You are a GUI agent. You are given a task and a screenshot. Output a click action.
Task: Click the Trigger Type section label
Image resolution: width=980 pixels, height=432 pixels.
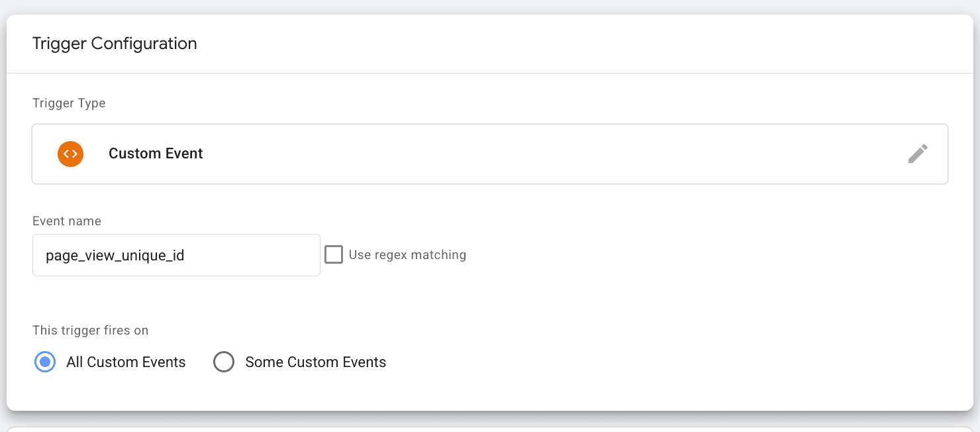tap(69, 103)
